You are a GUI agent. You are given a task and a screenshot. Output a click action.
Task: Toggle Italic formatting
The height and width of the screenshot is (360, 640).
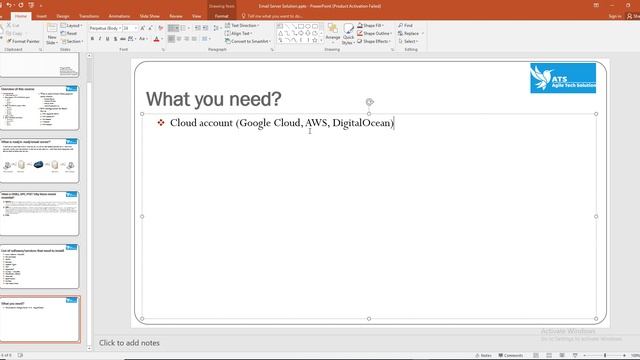click(100, 39)
